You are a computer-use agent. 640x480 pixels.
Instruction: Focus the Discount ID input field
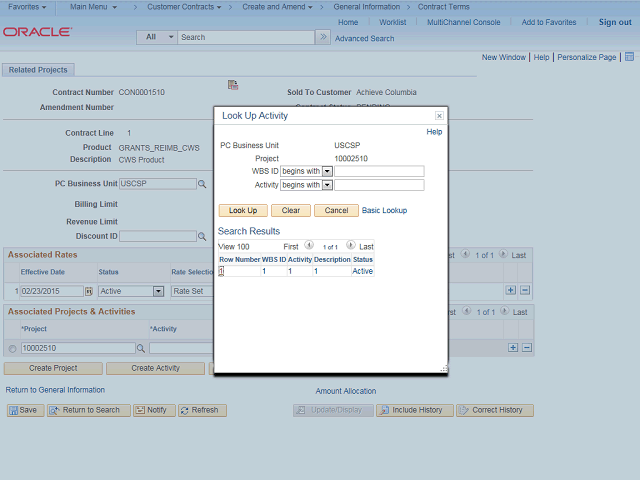click(158, 236)
